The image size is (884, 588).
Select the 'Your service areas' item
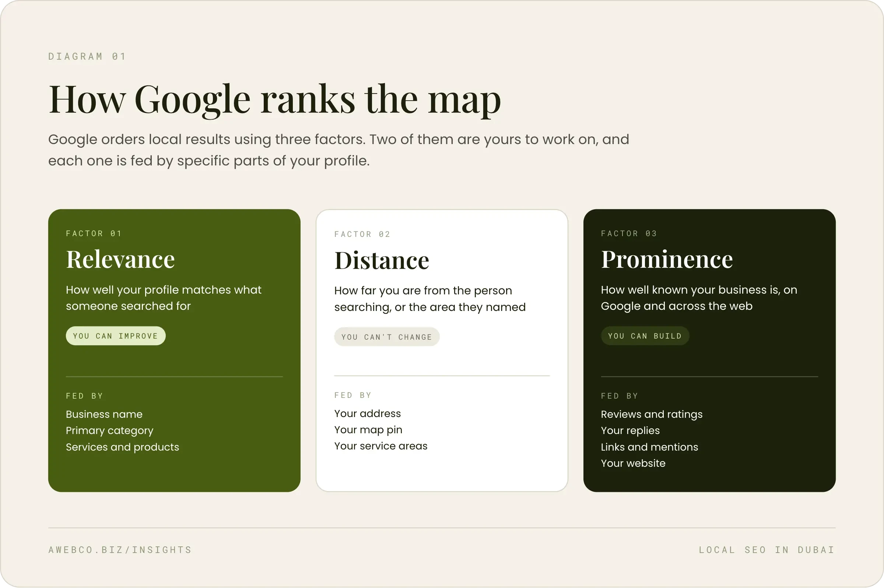point(381,446)
